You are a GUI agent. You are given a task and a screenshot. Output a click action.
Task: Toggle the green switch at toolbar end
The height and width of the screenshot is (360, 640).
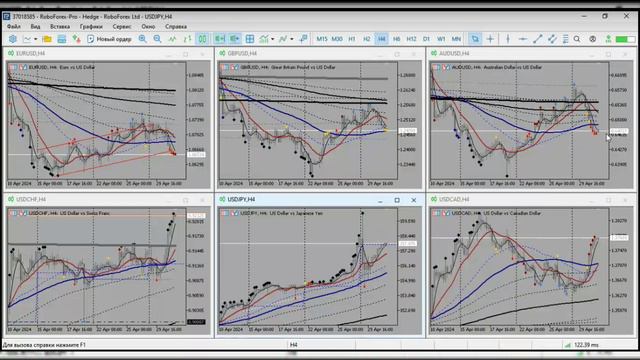(624, 39)
